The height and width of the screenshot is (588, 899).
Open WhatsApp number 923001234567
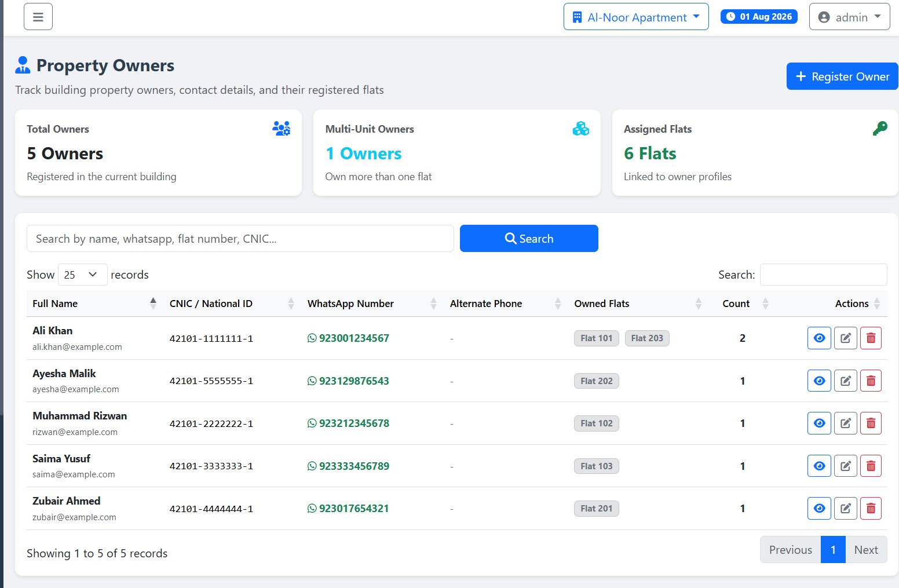[x=348, y=338]
